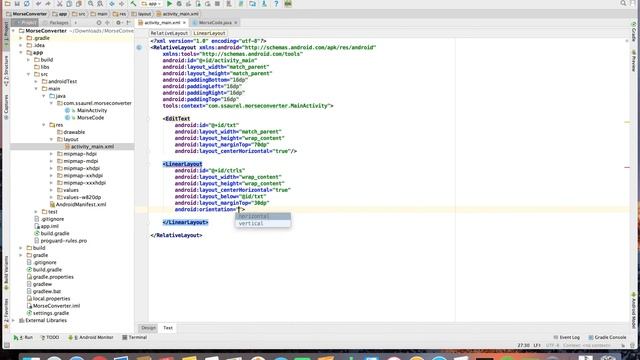The width and height of the screenshot is (640, 360).
Task: Click the Help question mark icon
Action: coord(276,3)
